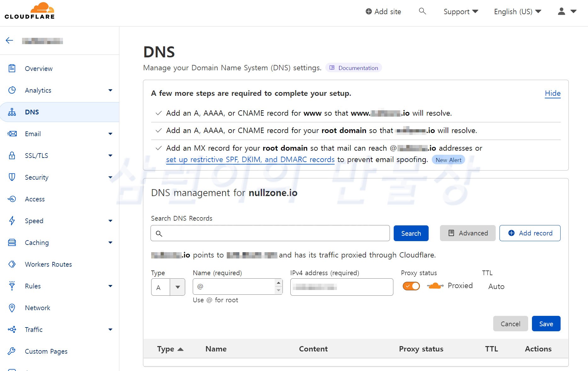This screenshot has width=588, height=371.
Task: Sort records by the Type column
Action: point(170,349)
